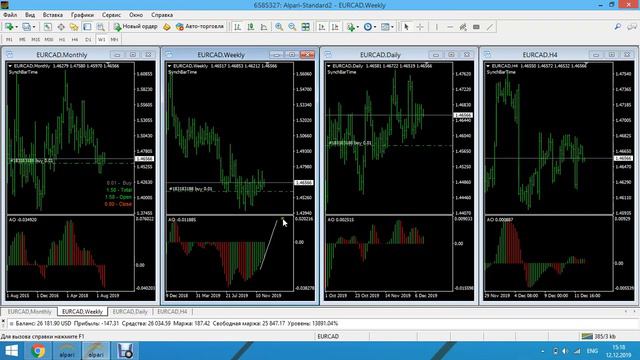Toggle the Авто-торговля button

(200, 27)
